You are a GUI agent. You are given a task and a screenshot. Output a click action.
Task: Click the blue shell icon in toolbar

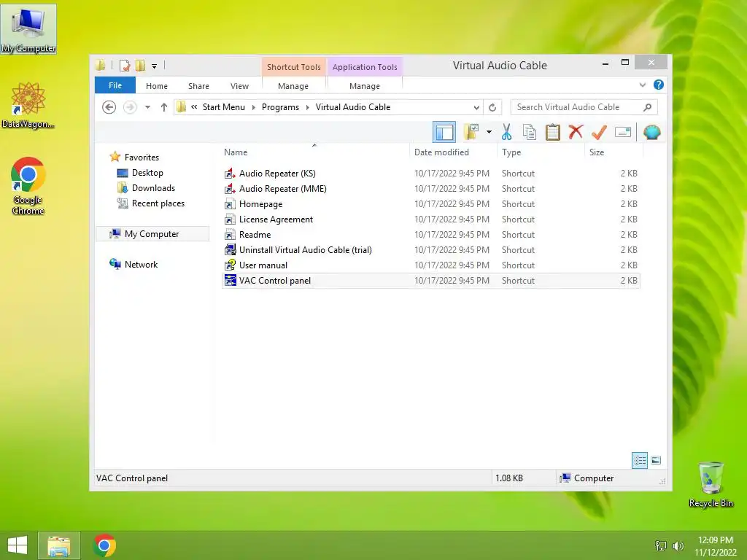651,133
